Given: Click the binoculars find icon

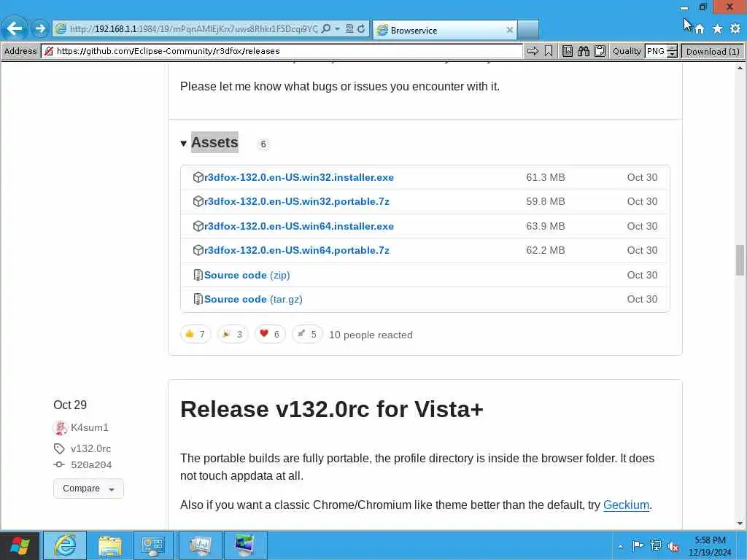Looking at the screenshot, I should tap(584, 51).
